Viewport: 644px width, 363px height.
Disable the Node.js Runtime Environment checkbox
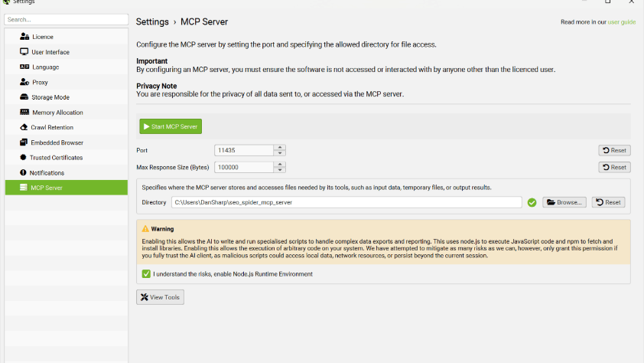(146, 274)
